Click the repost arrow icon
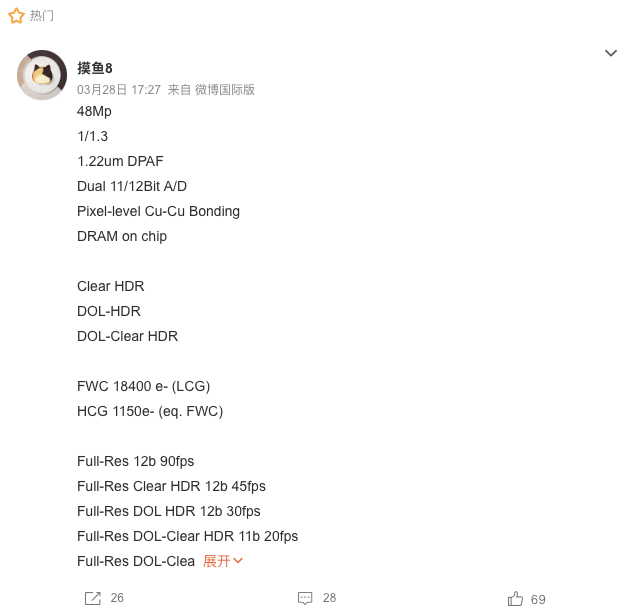Image resolution: width=633 pixels, height=614 pixels. pos(93,598)
